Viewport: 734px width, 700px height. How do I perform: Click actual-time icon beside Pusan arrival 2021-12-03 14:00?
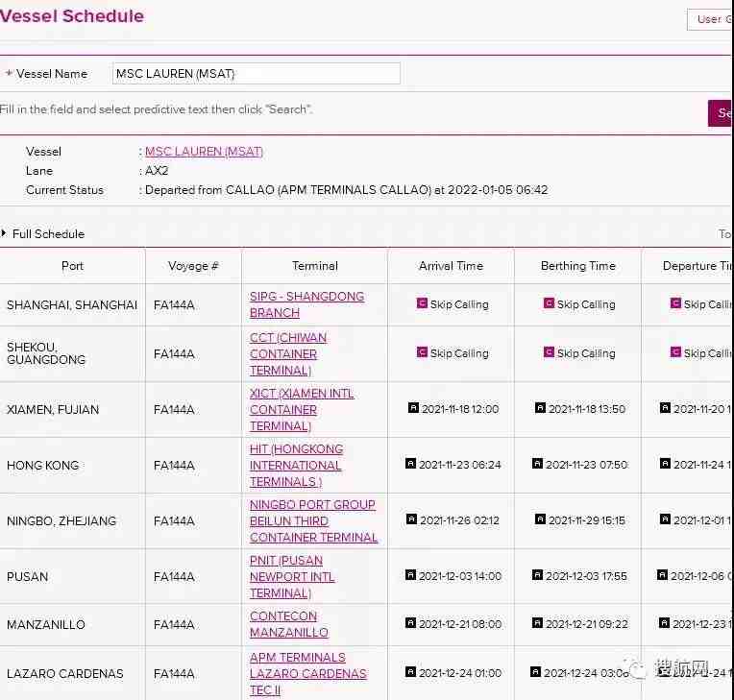click(x=410, y=574)
